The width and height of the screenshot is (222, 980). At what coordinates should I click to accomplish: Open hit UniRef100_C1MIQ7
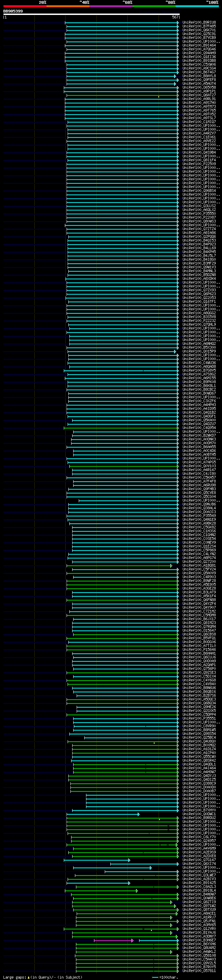tap(199, 122)
